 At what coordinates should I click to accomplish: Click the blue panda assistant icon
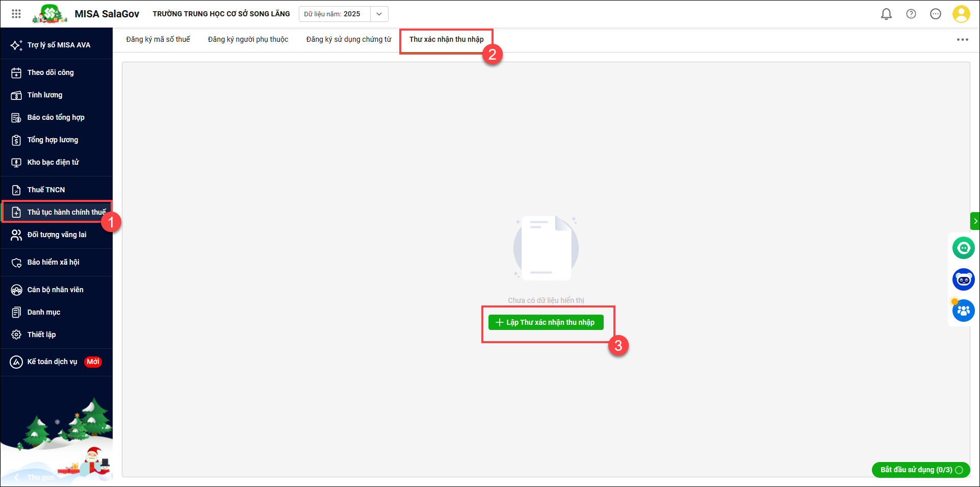click(963, 279)
